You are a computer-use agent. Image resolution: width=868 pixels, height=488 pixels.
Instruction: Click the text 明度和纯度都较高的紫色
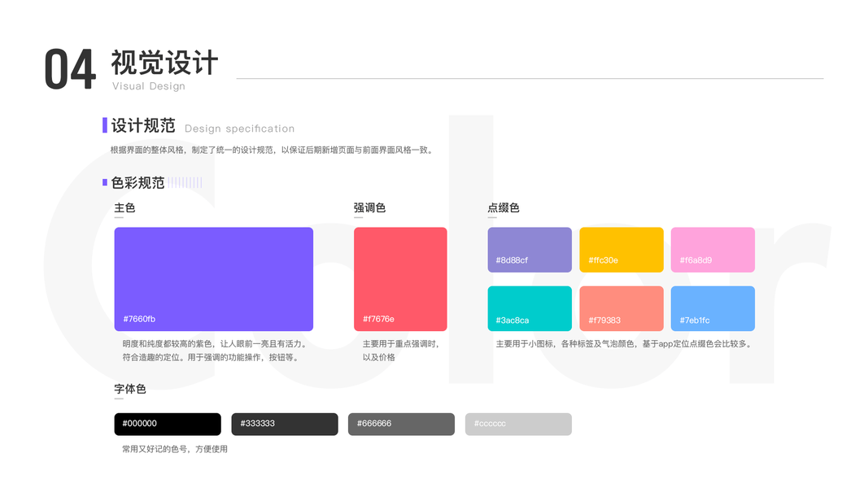click(168, 343)
